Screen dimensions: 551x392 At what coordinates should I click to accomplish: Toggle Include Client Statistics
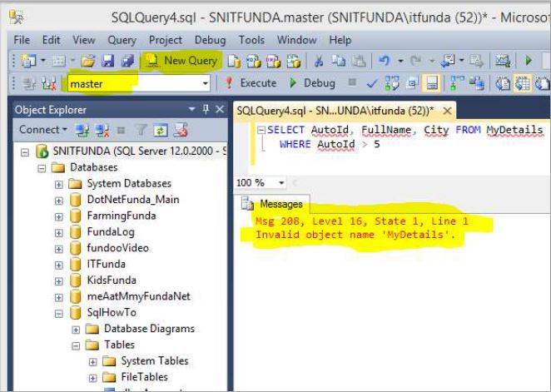pos(477,83)
